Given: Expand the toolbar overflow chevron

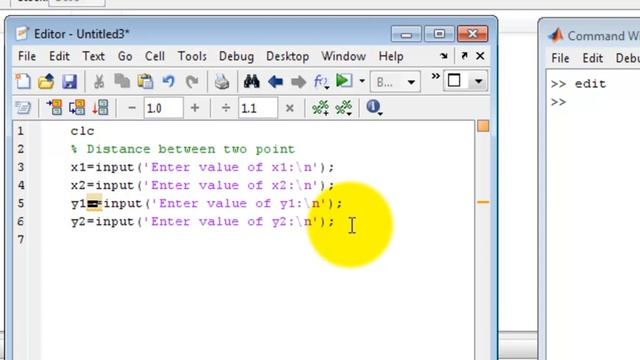Looking at the screenshot, I should [x=436, y=76].
